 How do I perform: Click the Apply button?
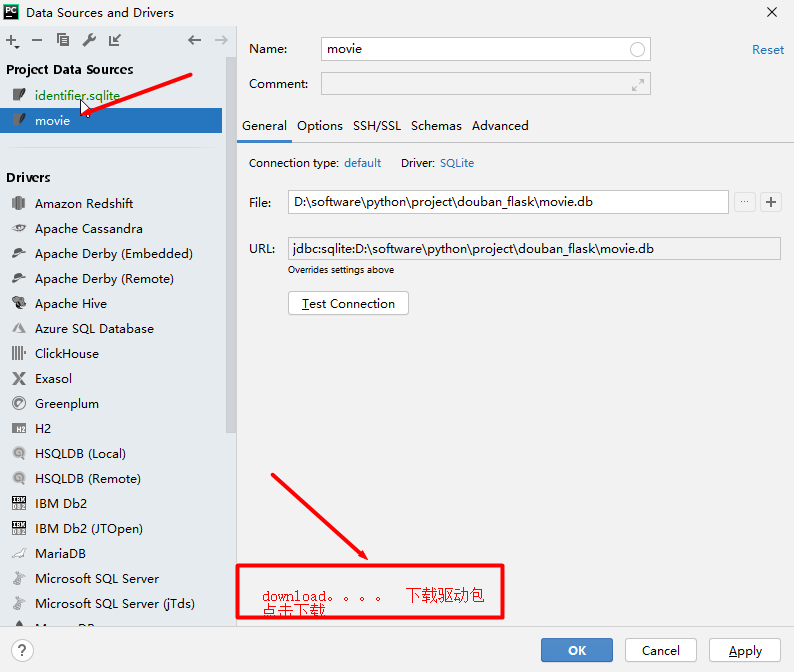(x=745, y=650)
